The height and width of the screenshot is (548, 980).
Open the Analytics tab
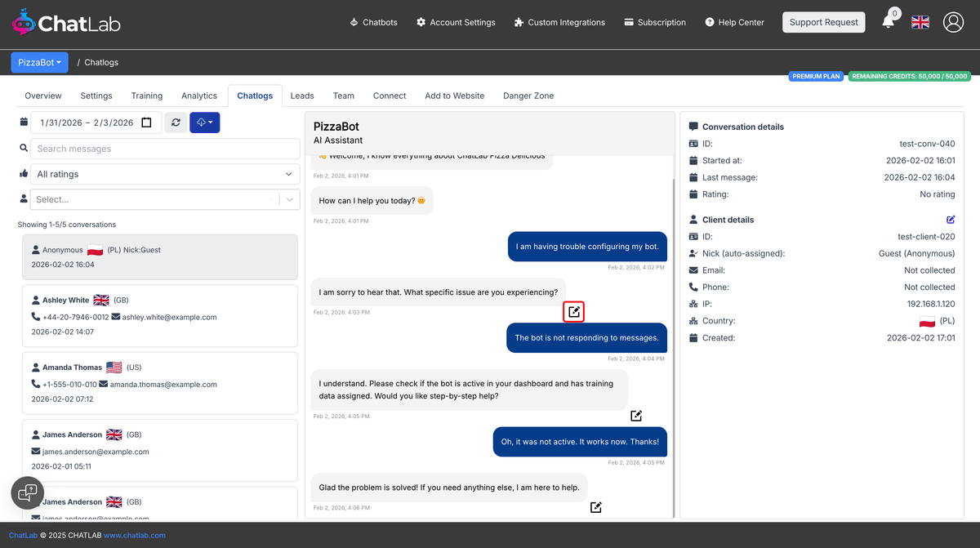(x=199, y=96)
